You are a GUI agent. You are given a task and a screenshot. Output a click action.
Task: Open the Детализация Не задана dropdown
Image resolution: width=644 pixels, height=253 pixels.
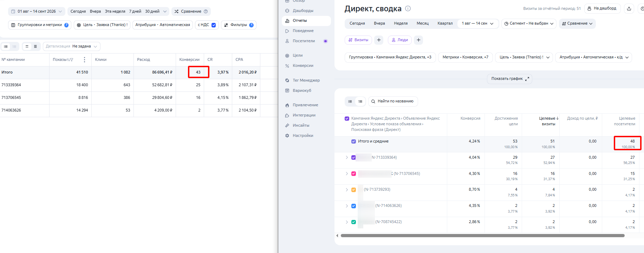72,46
